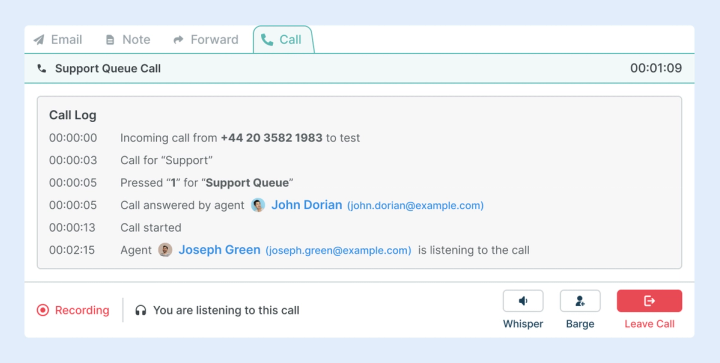The width and height of the screenshot is (720, 363).
Task: Click the red Leave Call exit icon
Action: (649, 301)
